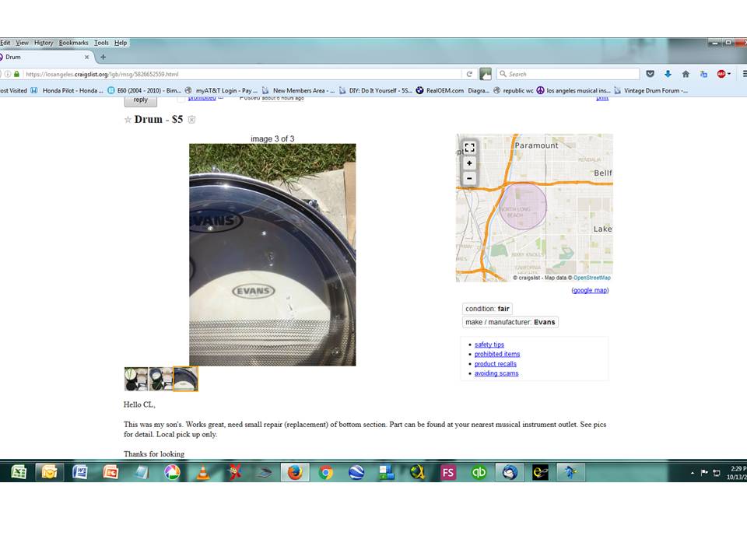Reload the page in Firefox
Screen dimensions: 747x560
pos(469,74)
